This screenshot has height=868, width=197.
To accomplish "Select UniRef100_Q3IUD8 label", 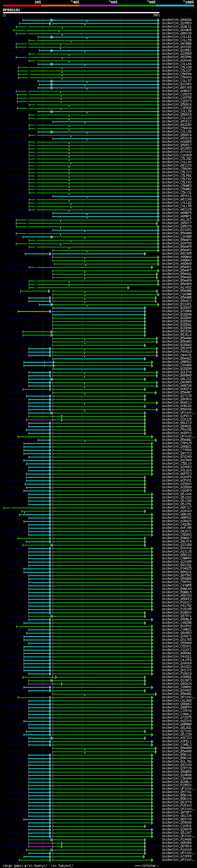I will [x=177, y=545].
